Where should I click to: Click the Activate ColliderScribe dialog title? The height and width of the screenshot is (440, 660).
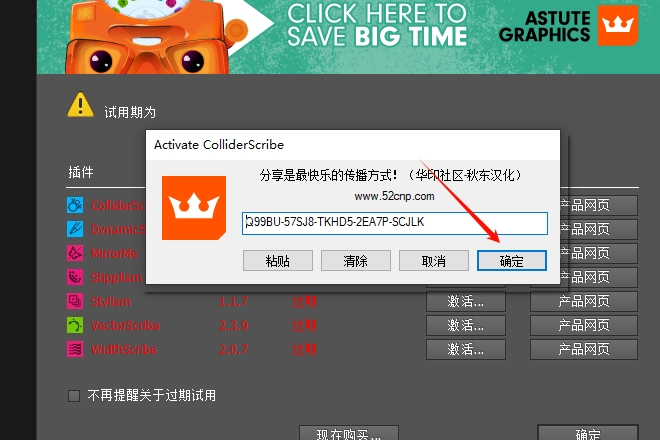coord(219,145)
